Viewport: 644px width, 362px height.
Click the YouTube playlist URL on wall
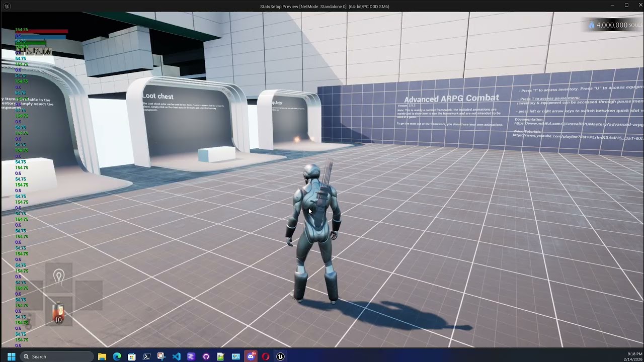pyautogui.click(x=579, y=137)
